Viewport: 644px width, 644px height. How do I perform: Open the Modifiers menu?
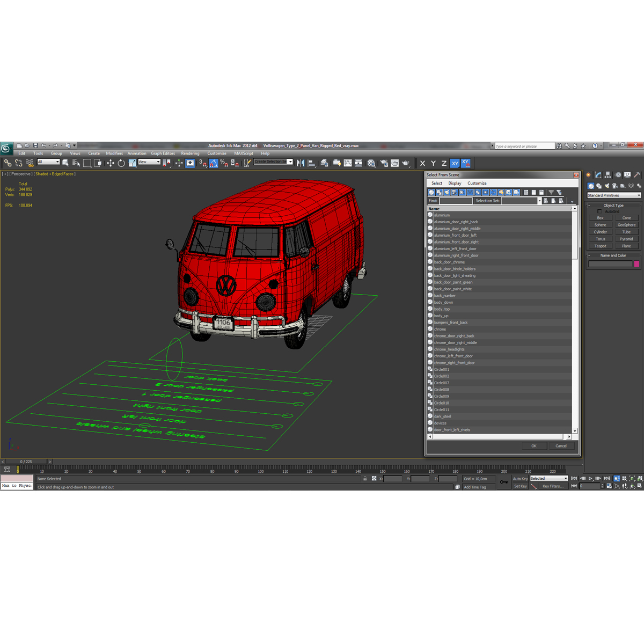pos(114,153)
